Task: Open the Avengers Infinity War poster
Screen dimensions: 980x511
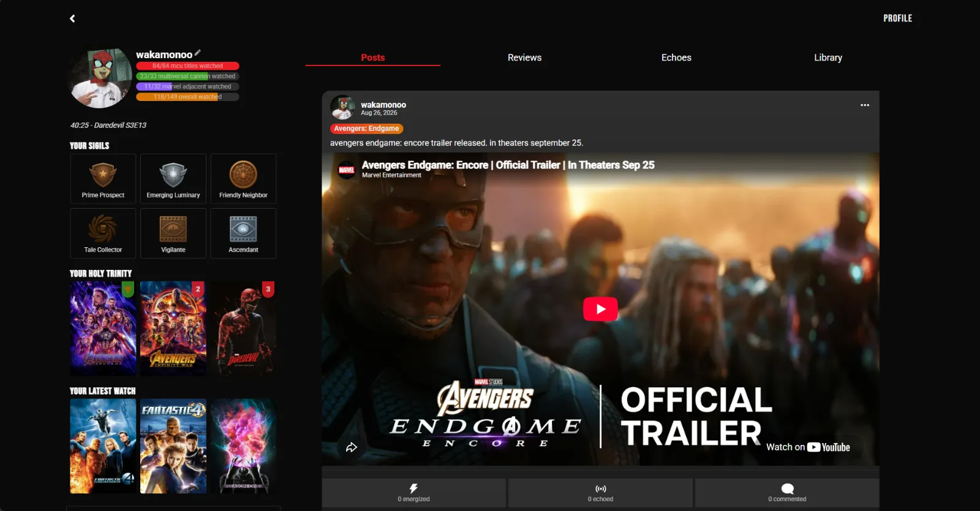Action: [x=173, y=329]
